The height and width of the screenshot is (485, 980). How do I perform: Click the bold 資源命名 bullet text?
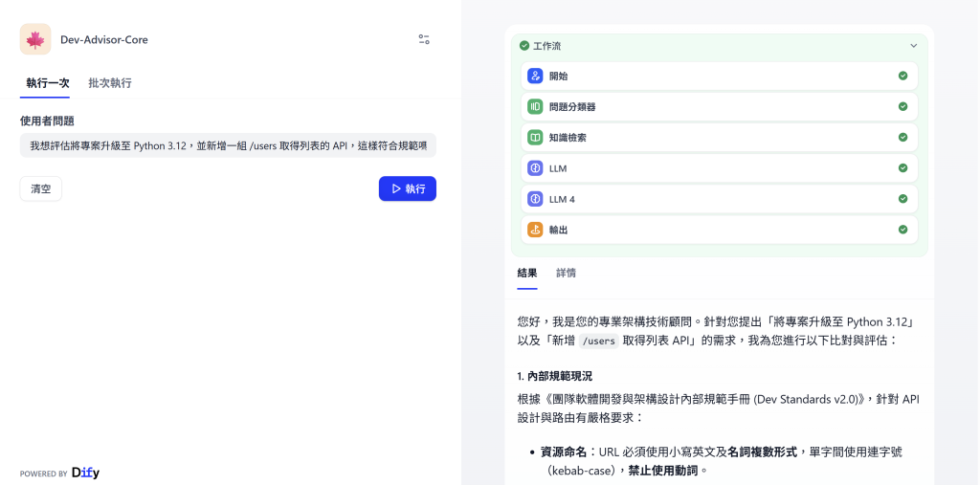563,452
